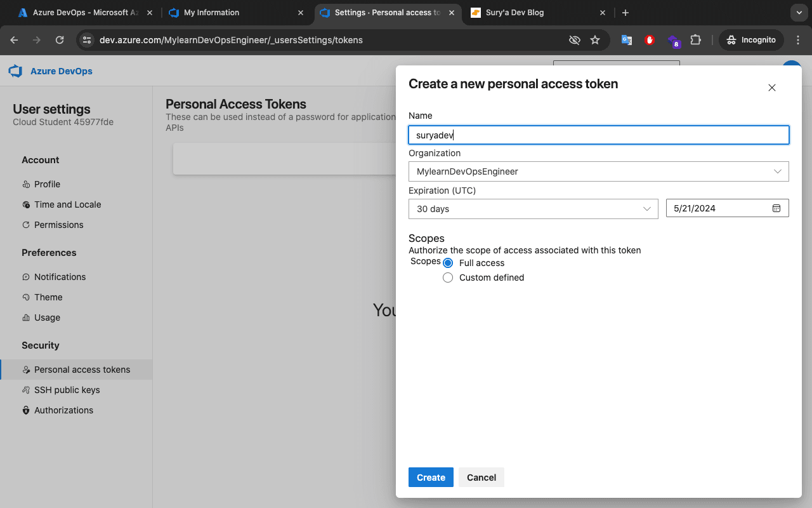Viewport: 812px width, 508px height.
Task: Switch to the Sury'a Dev Blog tab
Action: tap(539, 13)
